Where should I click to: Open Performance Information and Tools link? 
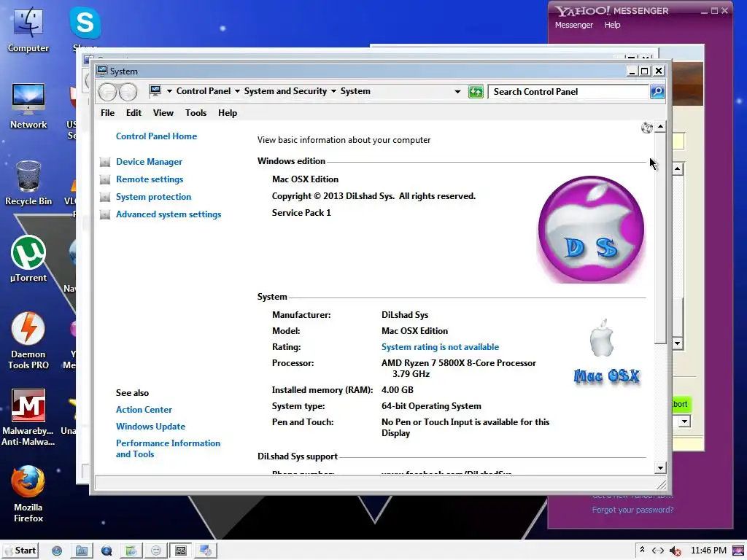click(x=169, y=448)
